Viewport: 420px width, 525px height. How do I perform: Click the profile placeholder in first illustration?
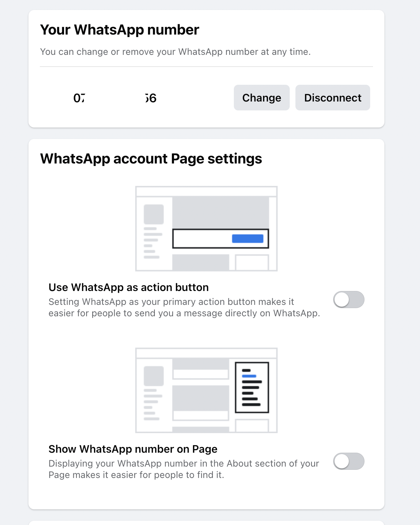(154, 214)
